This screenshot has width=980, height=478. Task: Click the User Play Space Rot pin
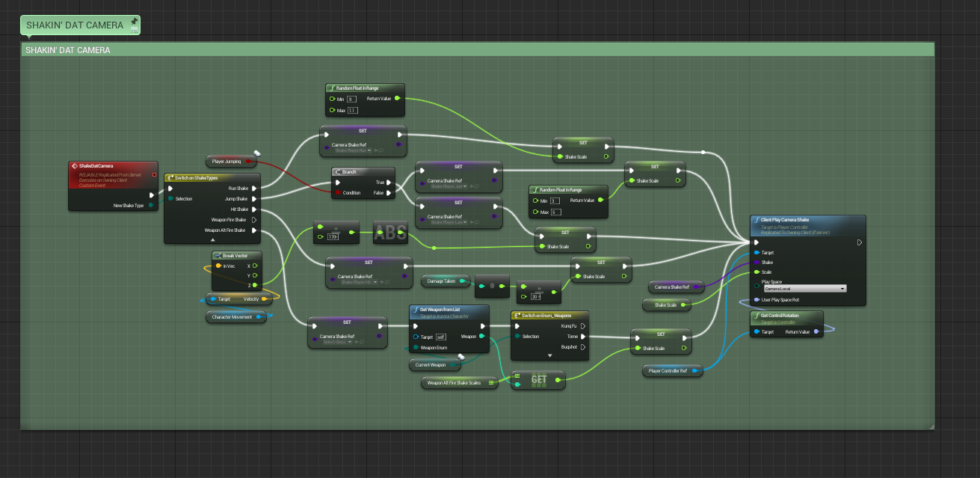[756, 300]
